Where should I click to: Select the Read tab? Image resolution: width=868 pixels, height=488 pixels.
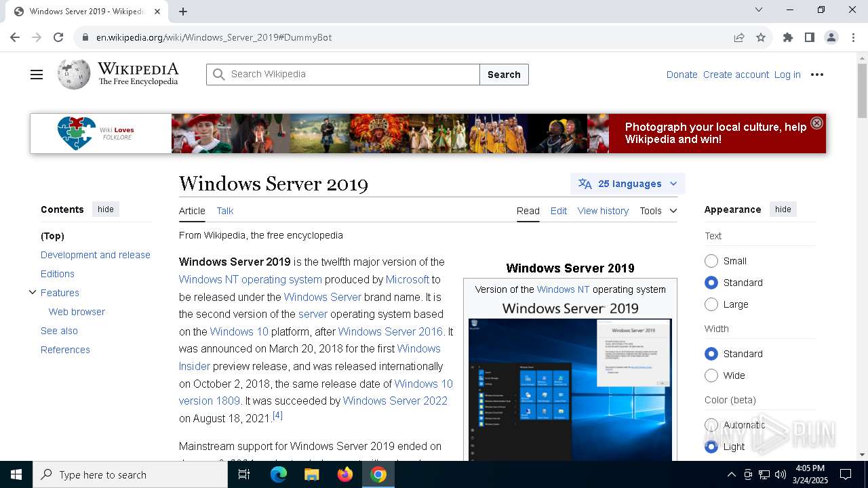528,211
